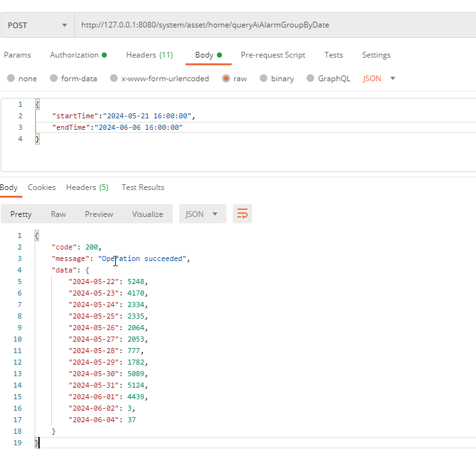Expand the request body JSON type dropdown
Viewport: 476px width, 460px height.
[x=379, y=79]
